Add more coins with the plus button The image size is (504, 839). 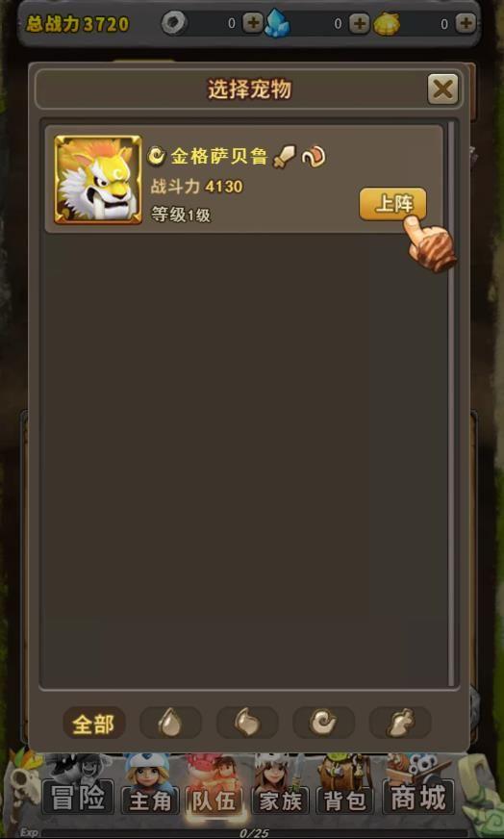point(253,23)
